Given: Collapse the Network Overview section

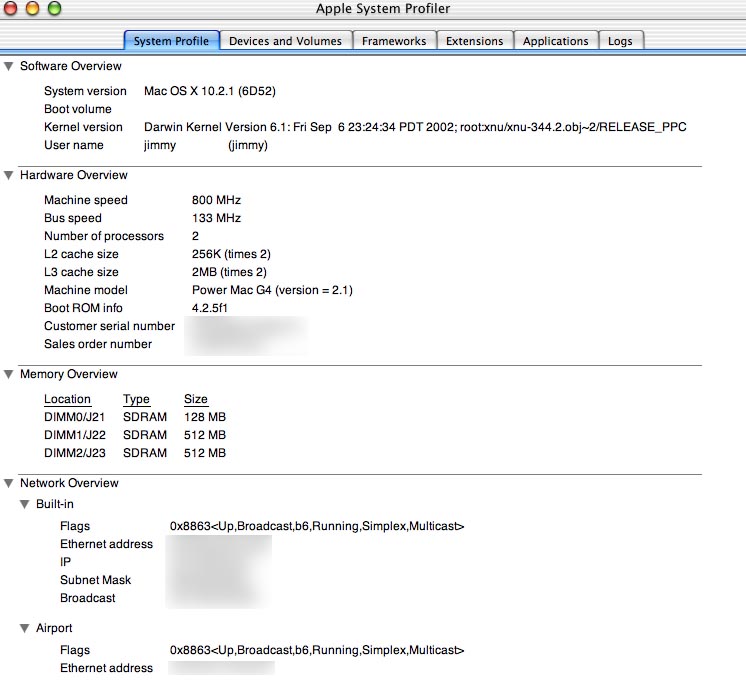Looking at the screenshot, I should 9,483.
